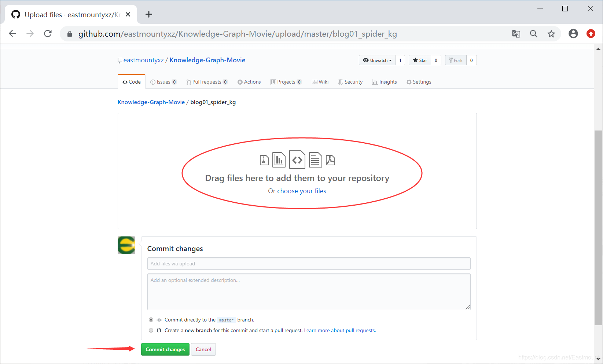Click the scrollbar down arrow
The height and width of the screenshot is (364, 603).
pos(598,359)
